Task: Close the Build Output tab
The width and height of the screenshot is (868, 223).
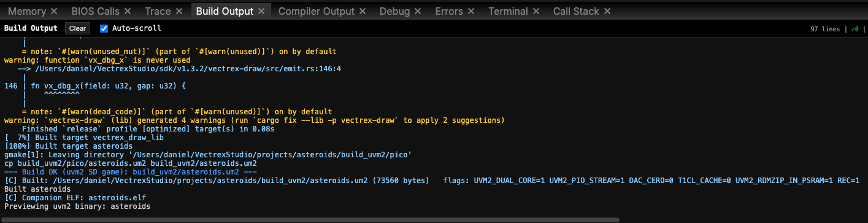Action: click(x=262, y=11)
